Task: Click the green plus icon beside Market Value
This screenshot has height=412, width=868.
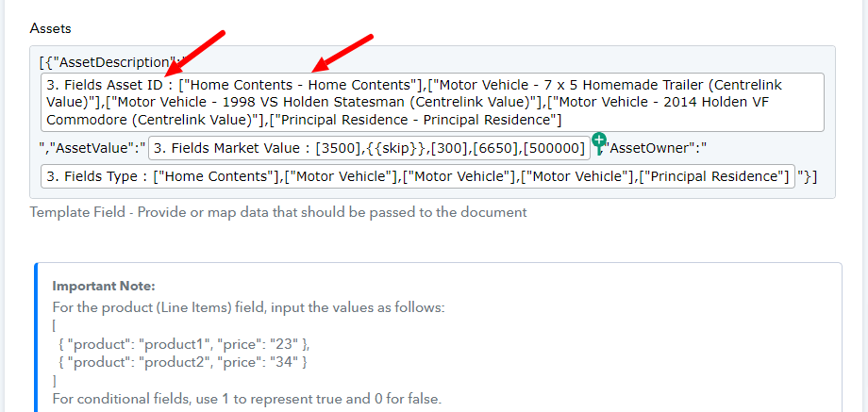Action: point(599,140)
